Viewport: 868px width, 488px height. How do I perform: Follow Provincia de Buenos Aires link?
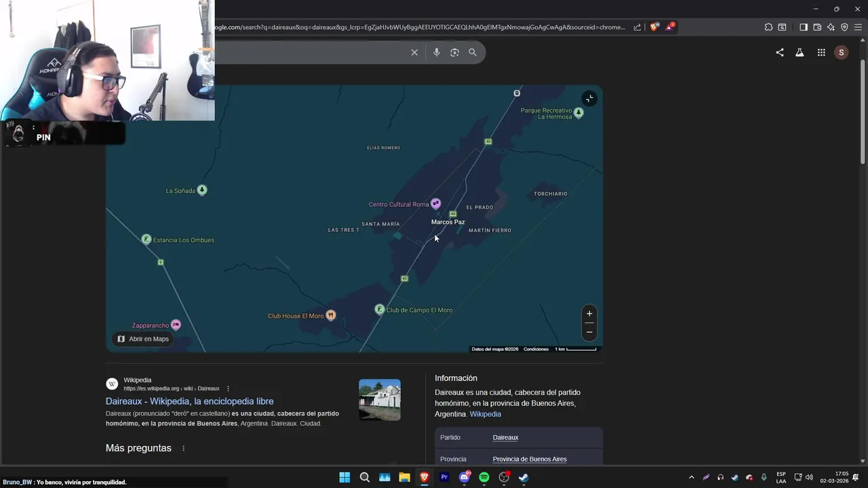click(x=530, y=460)
